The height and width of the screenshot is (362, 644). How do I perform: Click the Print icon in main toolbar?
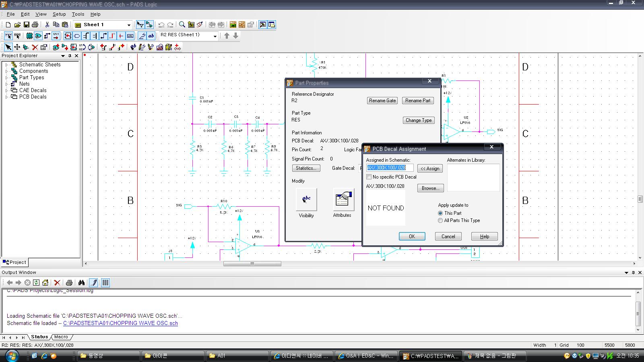point(35,25)
